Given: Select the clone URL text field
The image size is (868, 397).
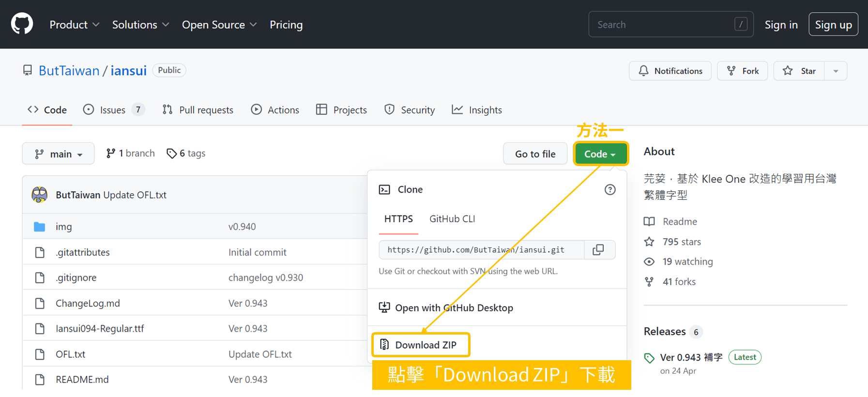Looking at the screenshot, I should pos(482,250).
